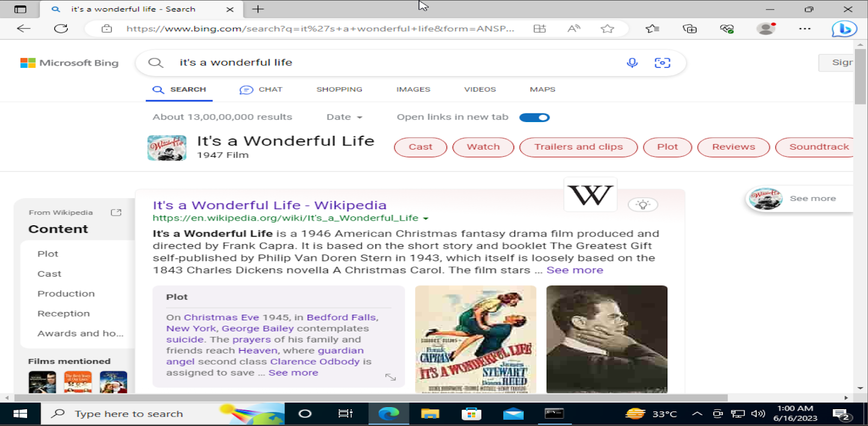Open the Collections icon

690,29
